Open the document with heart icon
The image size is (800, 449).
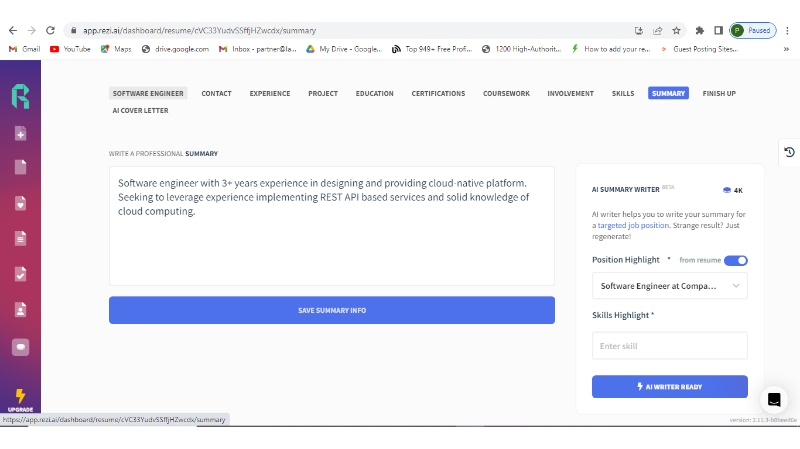[x=20, y=203]
